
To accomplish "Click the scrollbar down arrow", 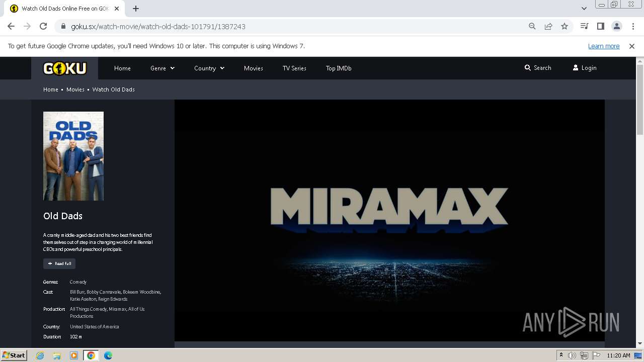I will [640, 344].
